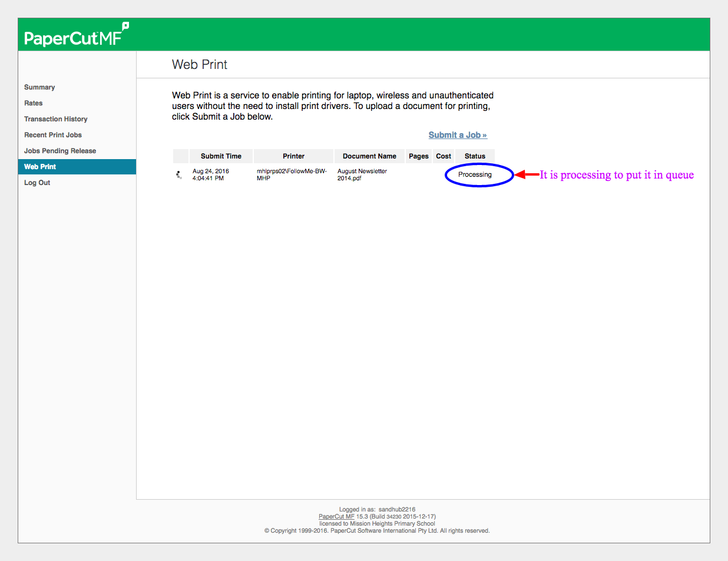The width and height of the screenshot is (728, 561).
Task: Click the Printer column header
Action: tap(293, 156)
